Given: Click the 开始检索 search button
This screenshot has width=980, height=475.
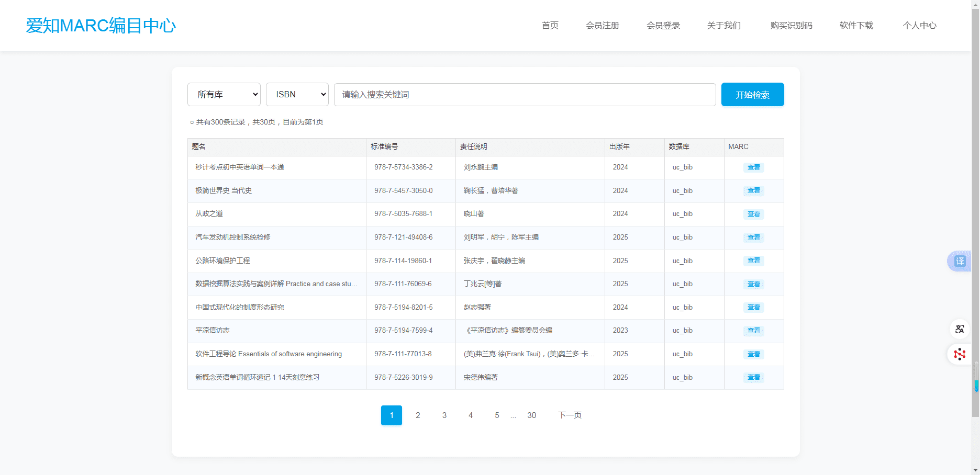Looking at the screenshot, I should 753,95.
